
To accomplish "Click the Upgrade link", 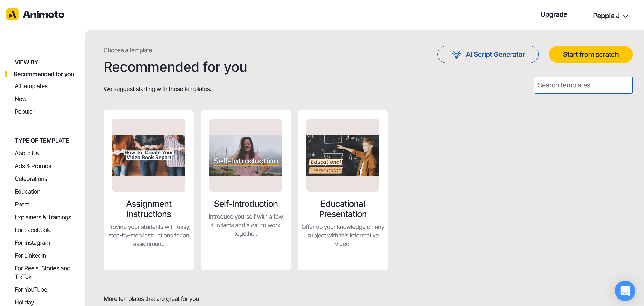I will click(554, 14).
